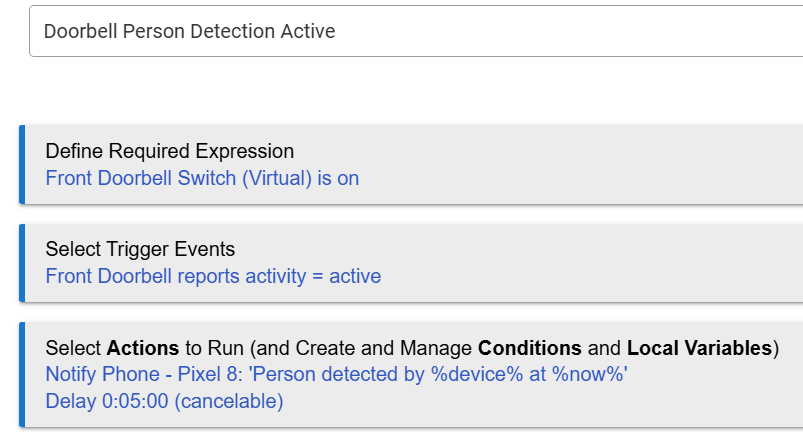Click the bold 'Actions' word
803x432 pixels.
[143, 348]
